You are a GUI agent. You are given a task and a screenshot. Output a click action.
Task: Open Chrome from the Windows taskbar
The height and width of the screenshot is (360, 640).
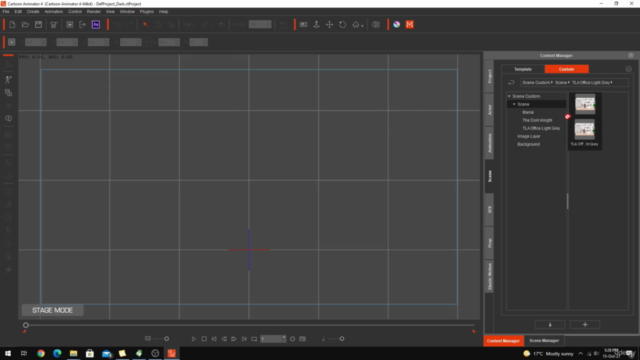(41, 353)
